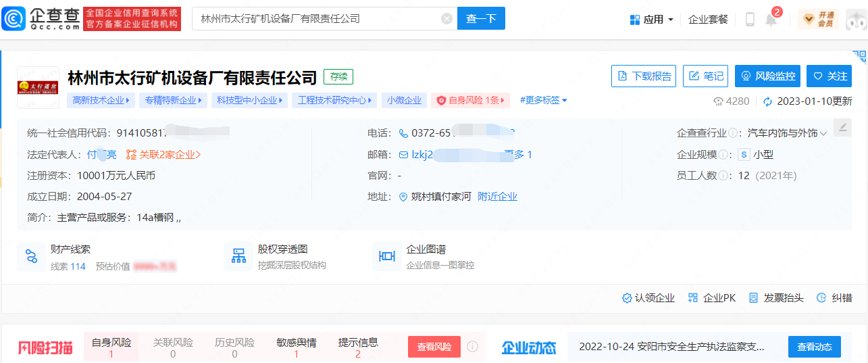Screen dimensions: 868x363
Task: Click the company logo thumbnail
Action: [38, 88]
